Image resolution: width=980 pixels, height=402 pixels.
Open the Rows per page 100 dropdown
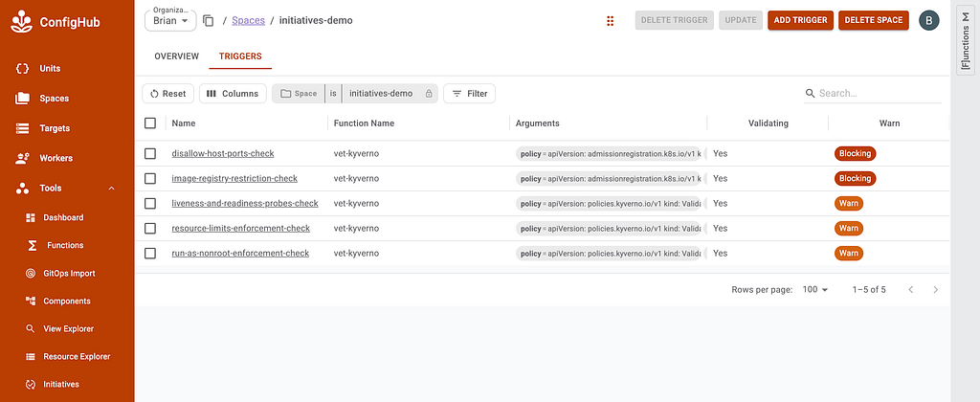click(815, 289)
